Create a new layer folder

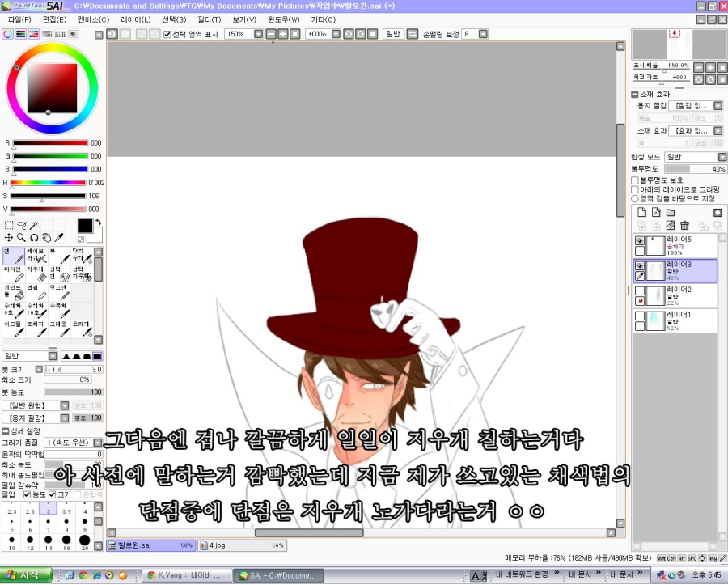(670, 212)
